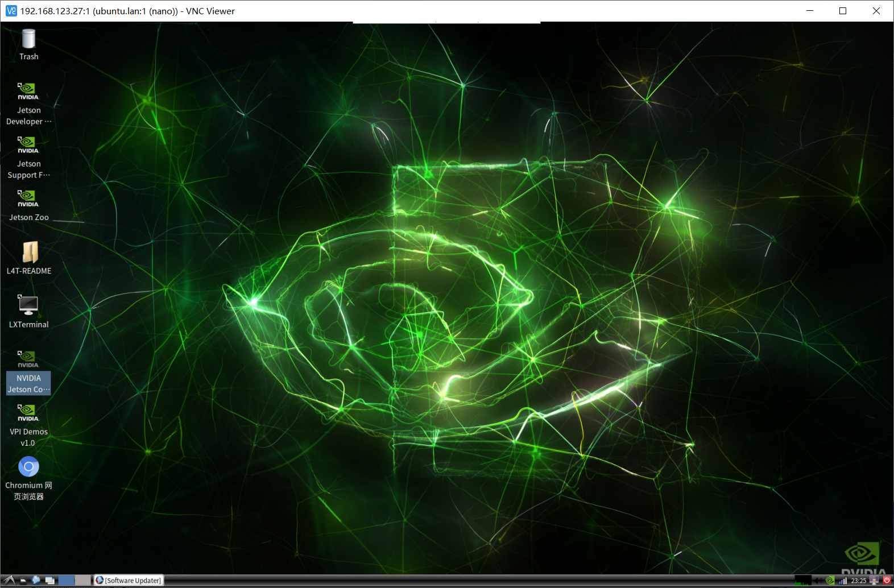Select the VPI Demos v1.0 shortcut
This screenshot has height=588, width=894.
(x=28, y=426)
